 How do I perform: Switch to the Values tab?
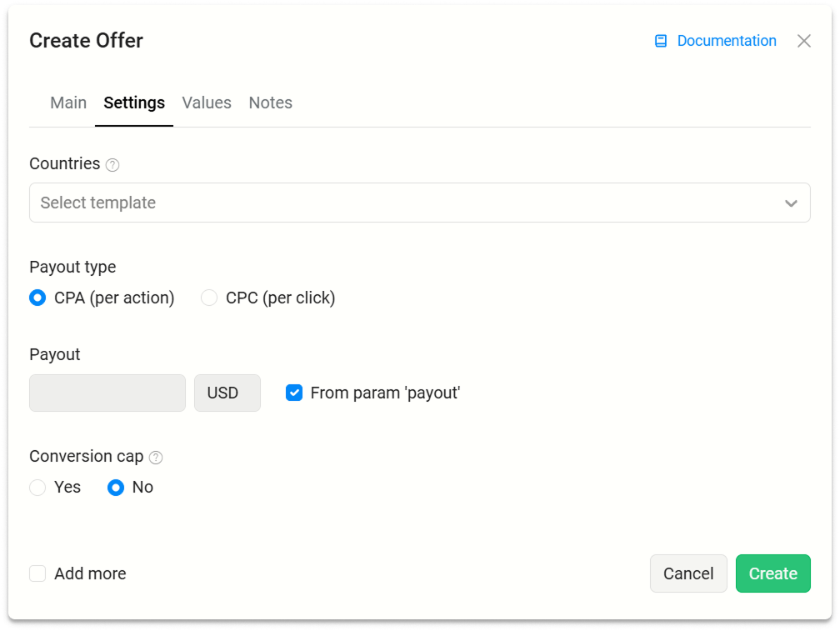tap(207, 103)
